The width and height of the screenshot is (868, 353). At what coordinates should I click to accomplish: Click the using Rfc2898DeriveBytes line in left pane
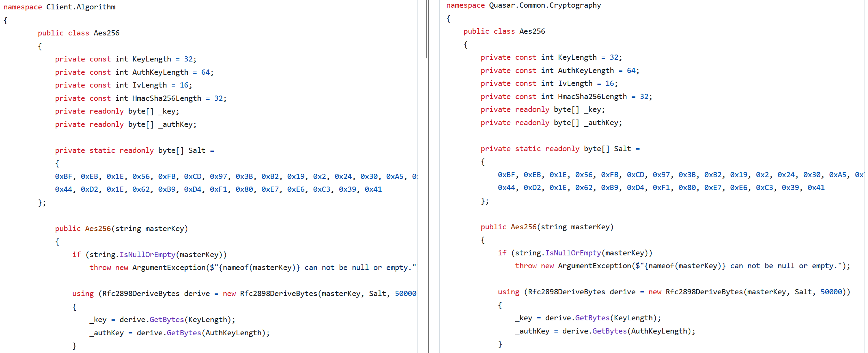click(x=244, y=294)
